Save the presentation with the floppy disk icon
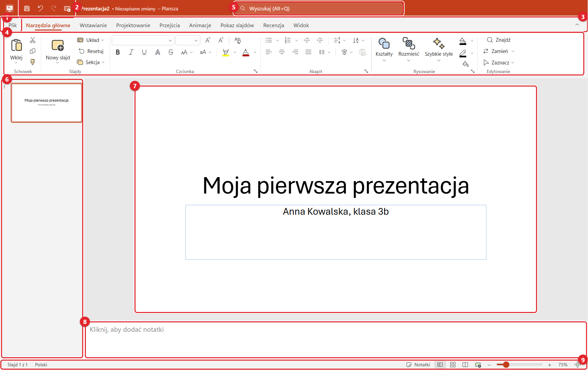 [x=27, y=8]
